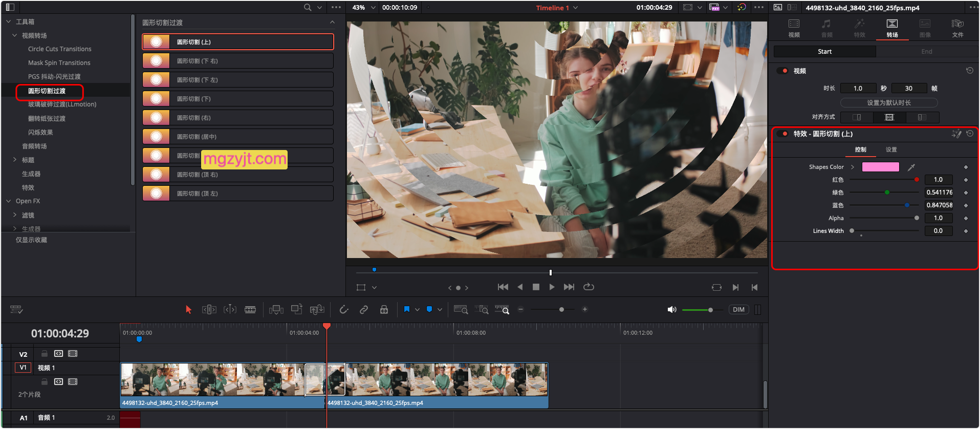This screenshot has height=429, width=980.
Task: Play the timeline forward
Action: (x=552, y=287)
